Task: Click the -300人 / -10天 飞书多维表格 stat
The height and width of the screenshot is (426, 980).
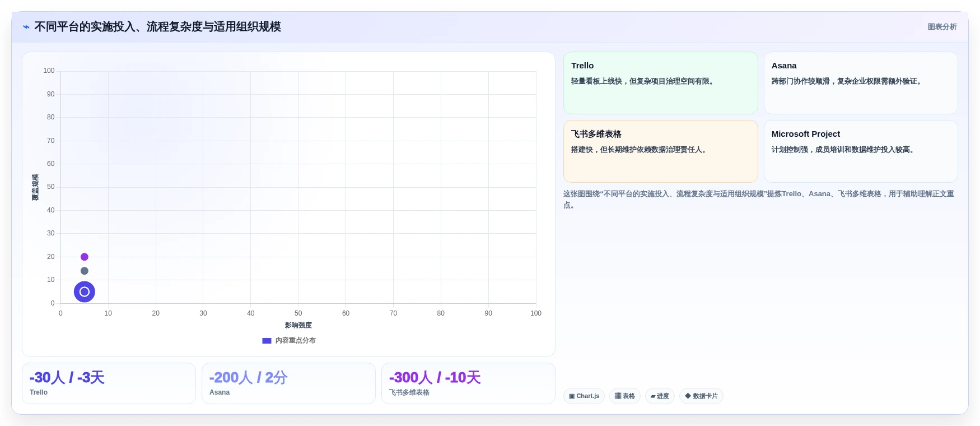Action: tap(468, 383)
